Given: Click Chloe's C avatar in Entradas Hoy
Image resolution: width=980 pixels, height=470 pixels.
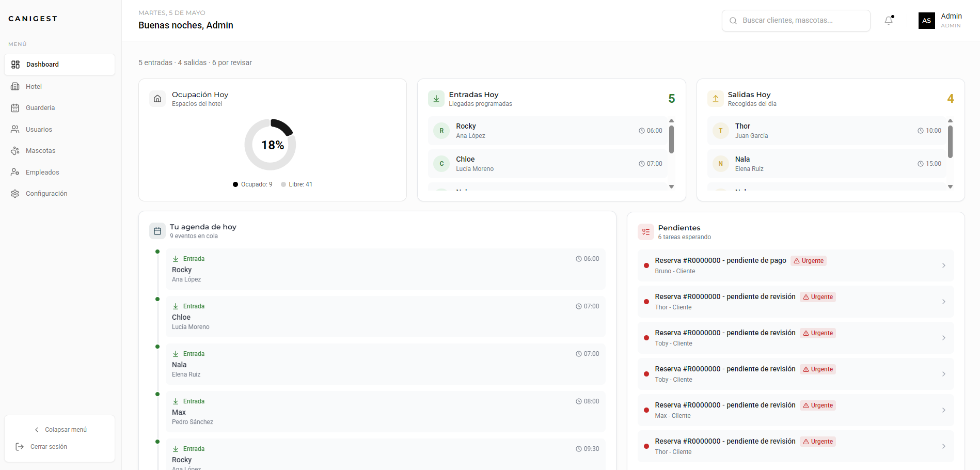Looking at the screenshot, I should [441, 164].
